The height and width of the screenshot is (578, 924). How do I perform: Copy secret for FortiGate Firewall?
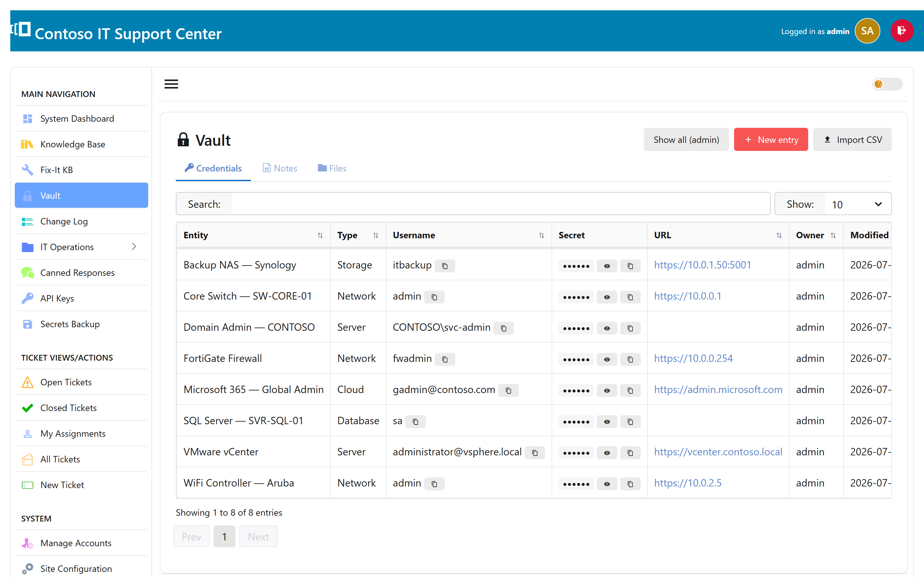(x=630, y=359)
